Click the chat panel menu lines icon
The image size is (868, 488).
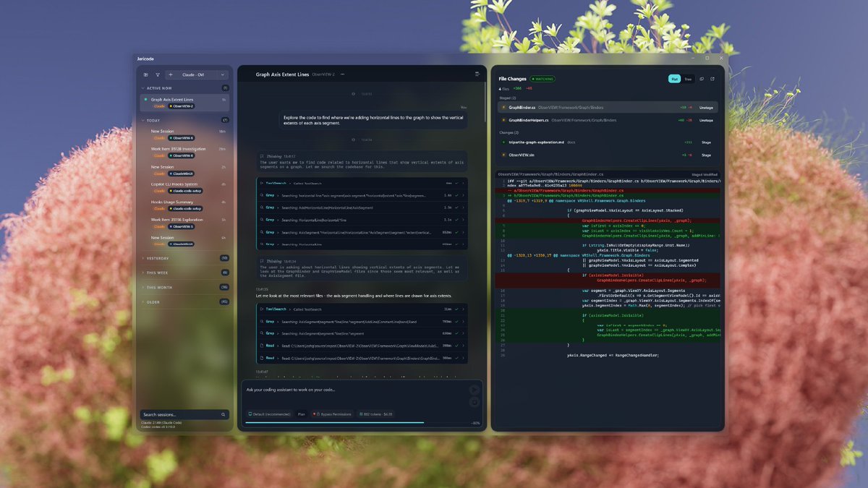click(x=477, y=74)
